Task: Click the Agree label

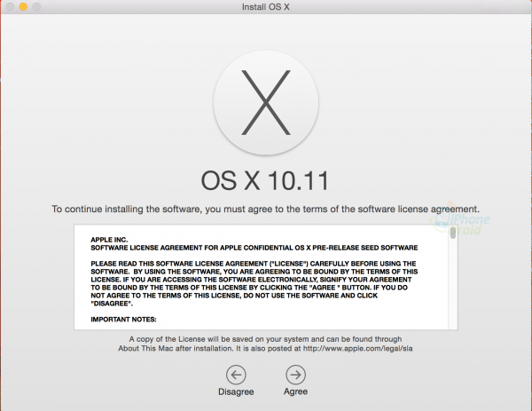Action: click(x=295, y=391)
